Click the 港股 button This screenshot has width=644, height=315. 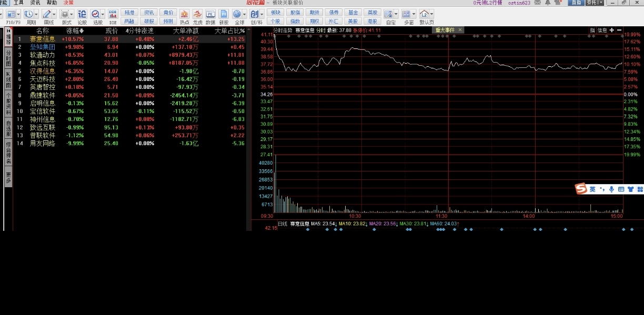(x=372, y=22)
